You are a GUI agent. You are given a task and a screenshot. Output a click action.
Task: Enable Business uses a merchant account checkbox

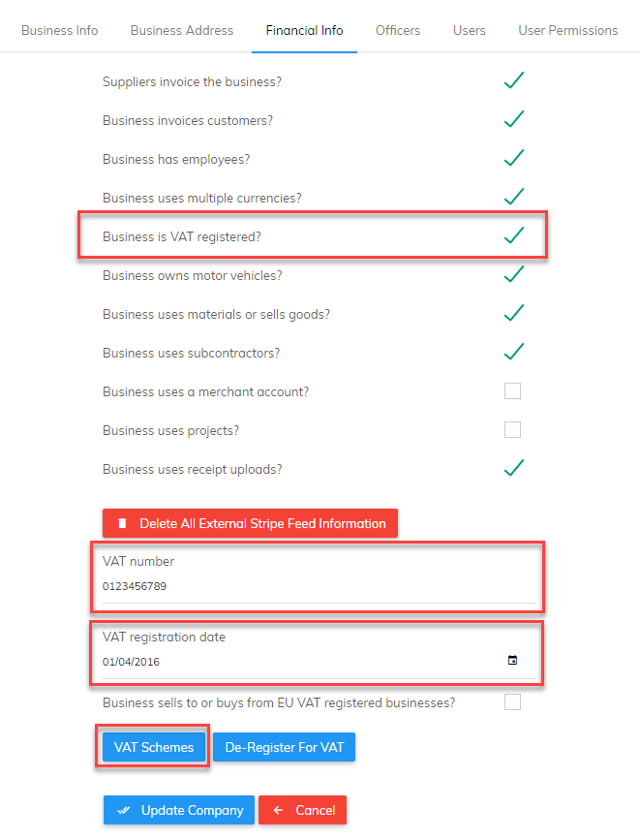(x=512, y=391)
